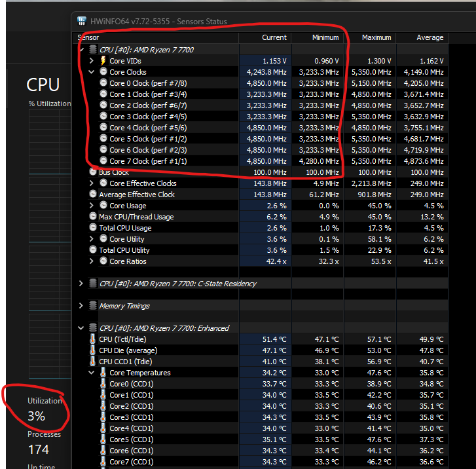Click the icon next to Core Effective Clocks

click(x=103, y=183)
